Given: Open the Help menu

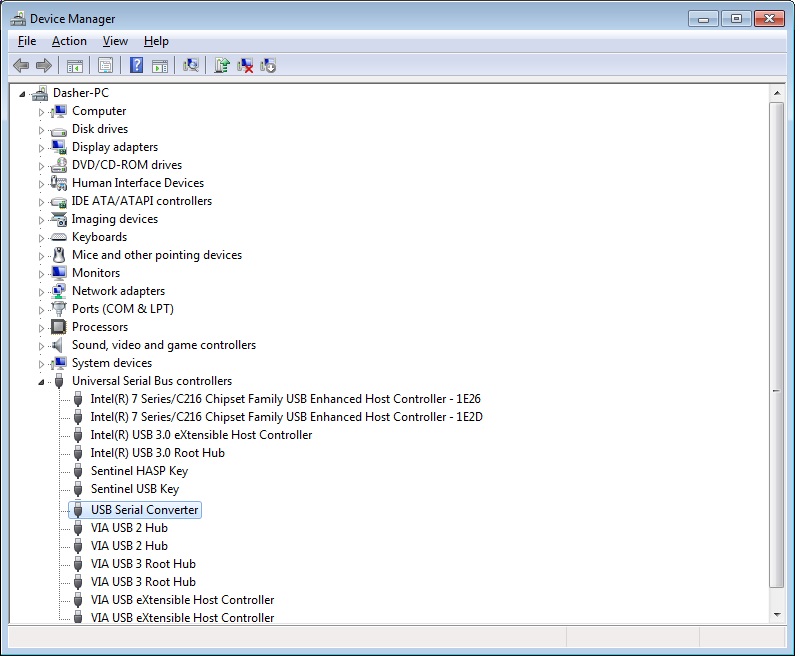Looking at the screenshot, I should pos(156,41).
